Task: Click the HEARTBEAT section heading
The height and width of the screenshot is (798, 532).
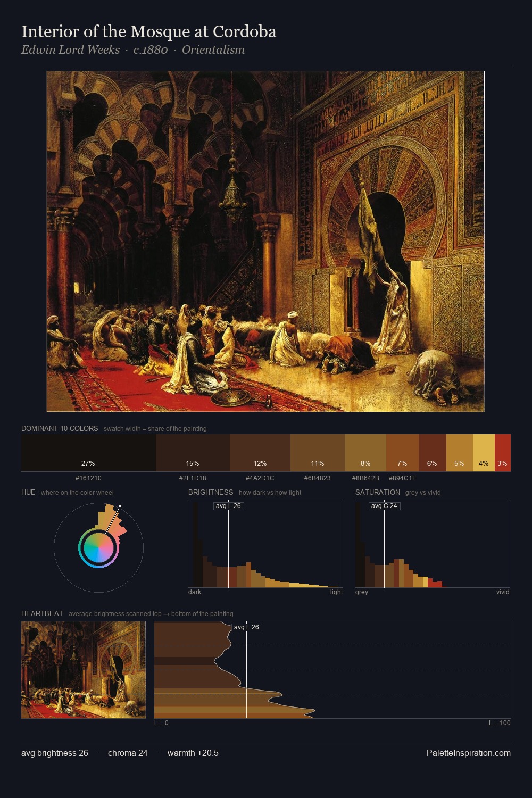Action: tap(42, 613)
